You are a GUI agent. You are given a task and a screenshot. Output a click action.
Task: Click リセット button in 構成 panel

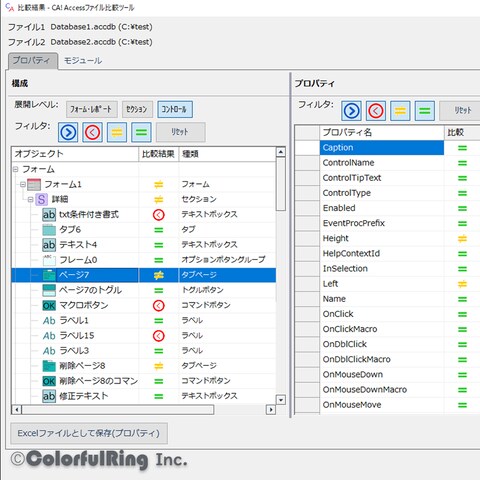click(180, 132)
